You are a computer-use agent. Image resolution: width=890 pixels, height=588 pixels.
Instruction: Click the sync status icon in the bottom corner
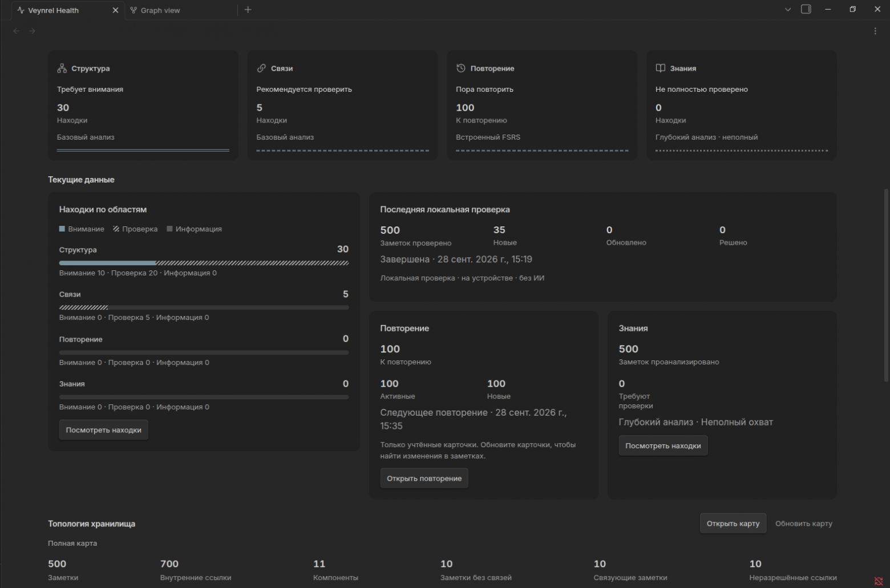pos(879,581)
